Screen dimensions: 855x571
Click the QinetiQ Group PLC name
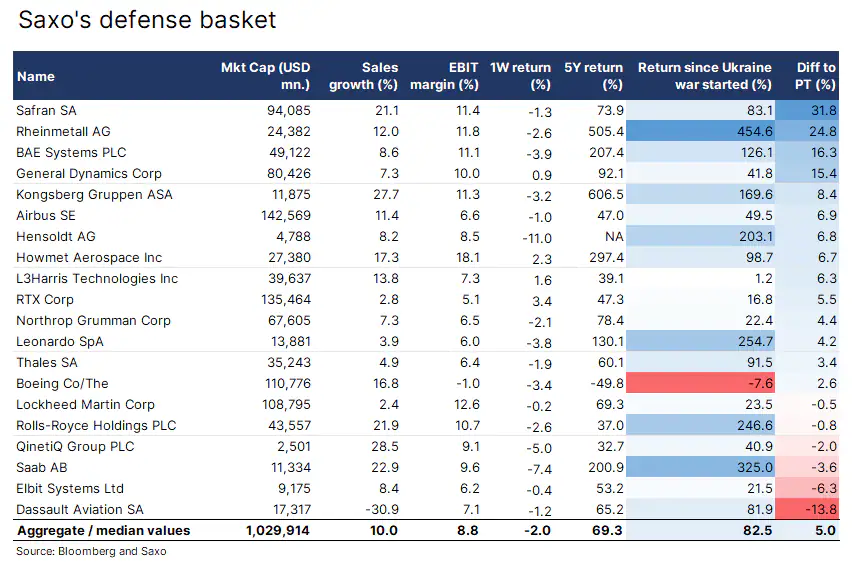[x=75, y=447]
